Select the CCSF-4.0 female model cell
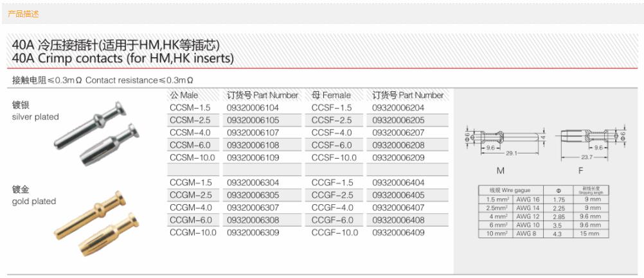This screenshot has width=644, height=278. coord(332,133)
